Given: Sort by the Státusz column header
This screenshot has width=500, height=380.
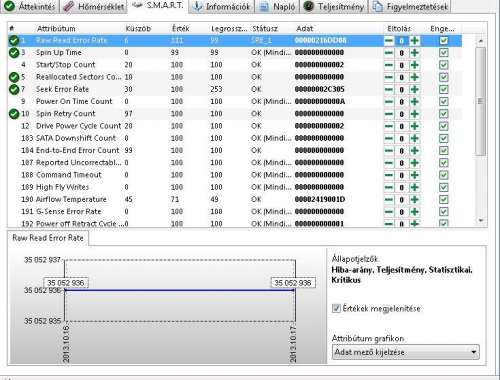Looking at the screenshot, I should pyautogui.click(x=265, y=29).
